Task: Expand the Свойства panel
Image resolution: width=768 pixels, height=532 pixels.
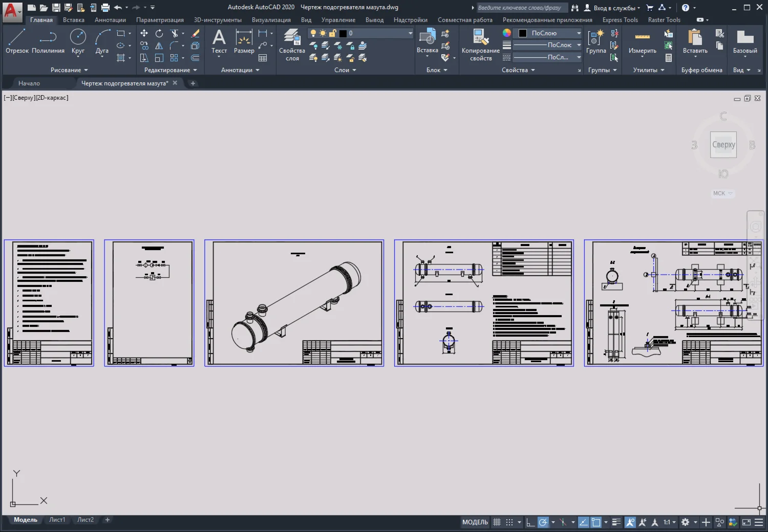Action: (x=518, y=70)
